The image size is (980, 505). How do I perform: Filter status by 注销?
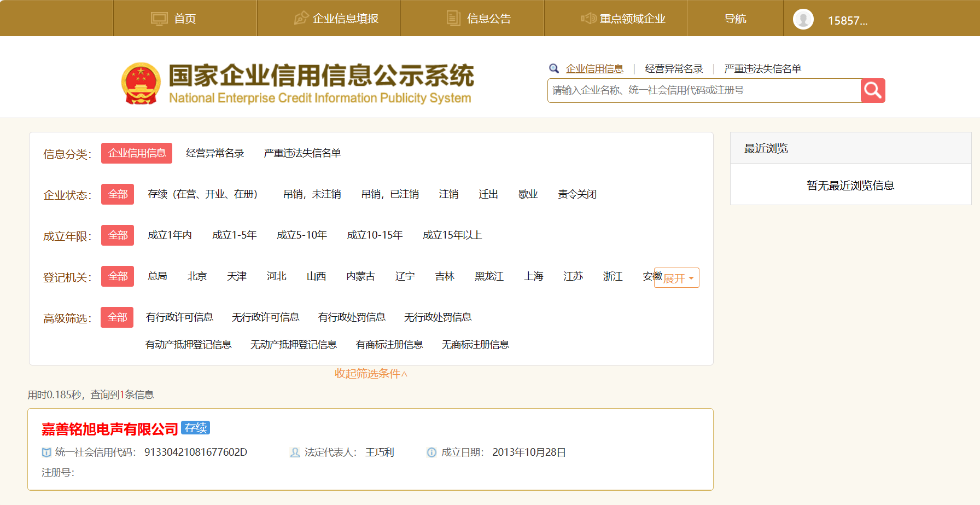[x=448, y=194]
